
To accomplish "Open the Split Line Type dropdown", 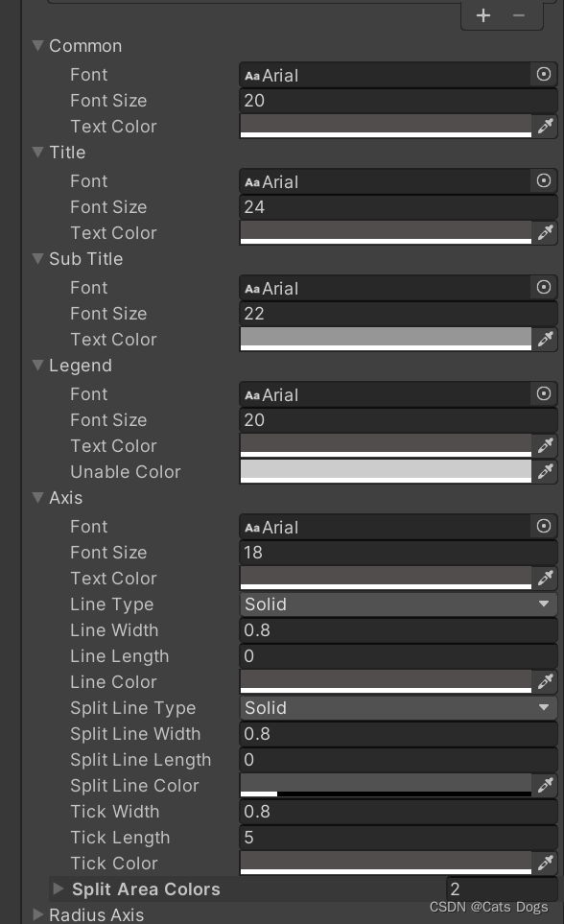I will click(x=398, y=707).
